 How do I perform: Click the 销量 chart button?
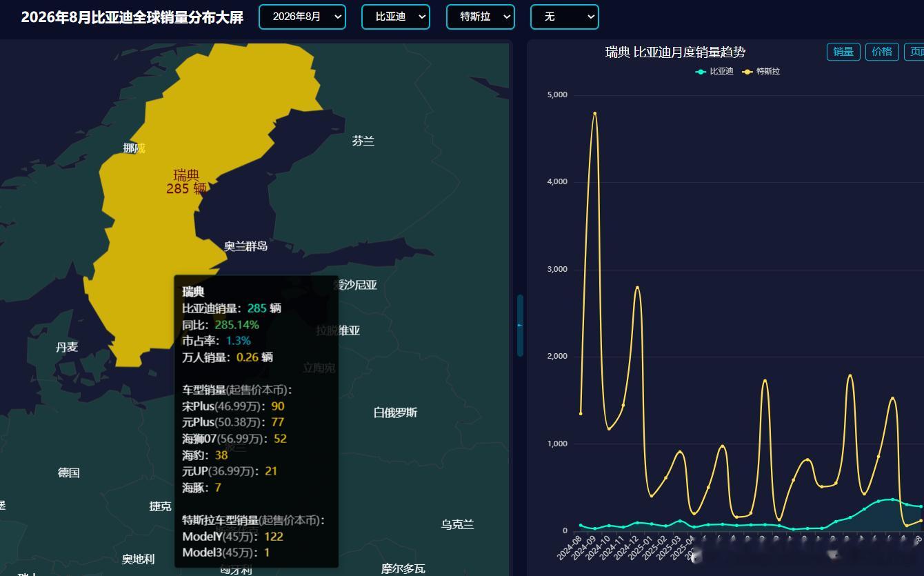(x=843, y=52)
